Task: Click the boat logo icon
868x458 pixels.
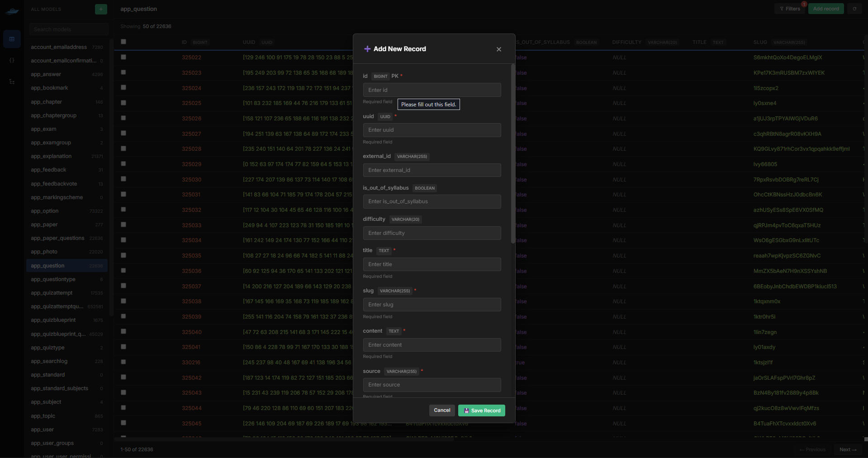Action: pos(12,11)
